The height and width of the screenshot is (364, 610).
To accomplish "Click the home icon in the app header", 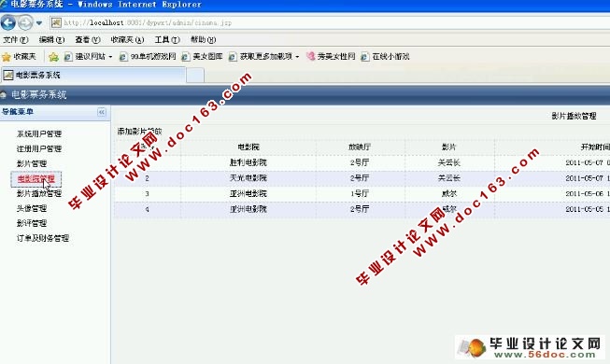I will tap(4, 94).
